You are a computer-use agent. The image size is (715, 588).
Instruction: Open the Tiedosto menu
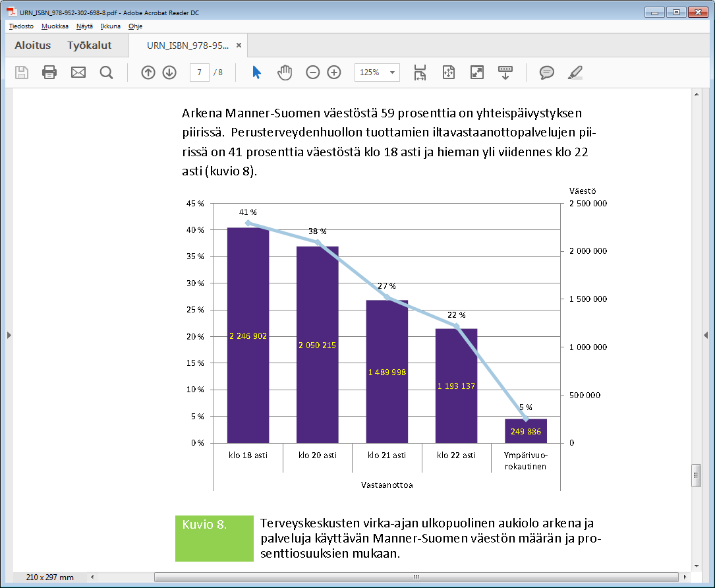(x=22, y=26)
